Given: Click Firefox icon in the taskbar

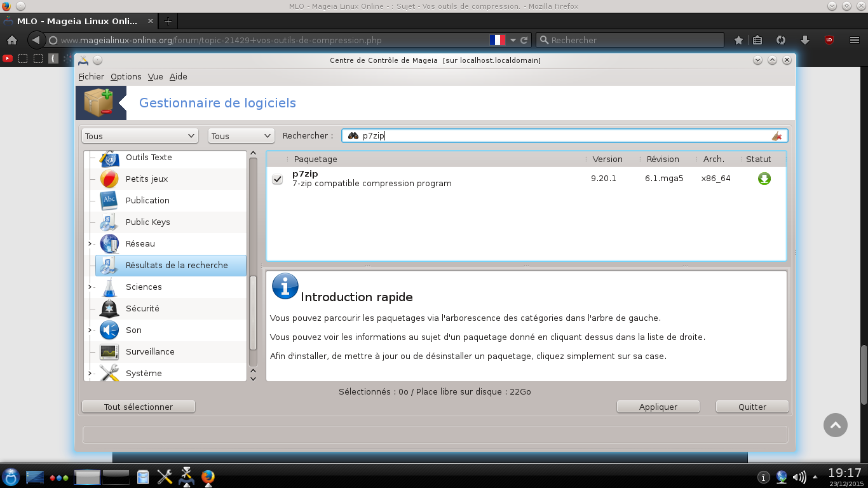Looking at the screenshot, I should (x=208, y=477).
